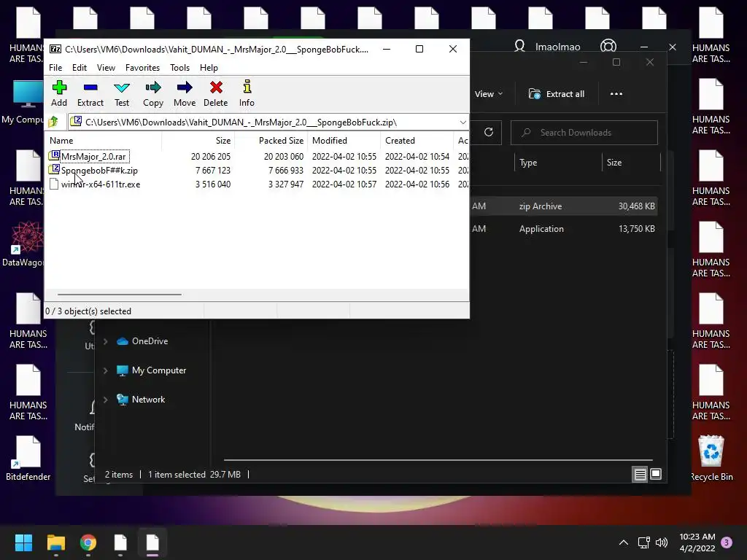Click the Extract all button in Explorer
747x560 pixels.
coord(557,94)
